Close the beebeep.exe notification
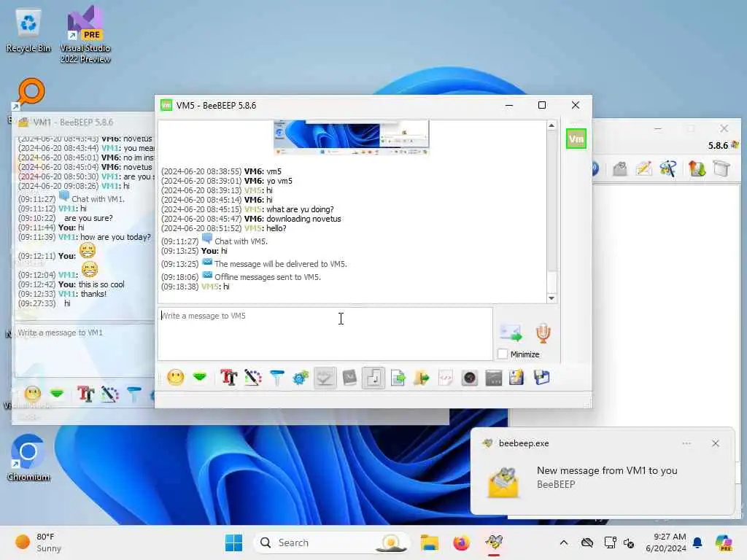 tap(716, 443)
